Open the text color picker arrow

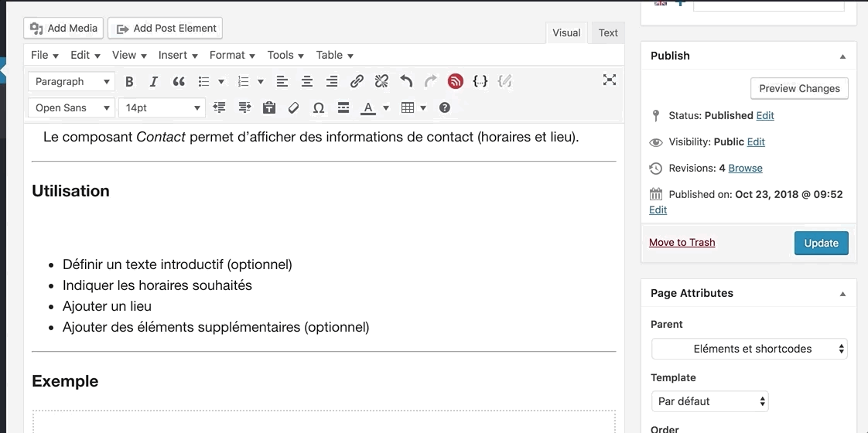tap(386, 107)
